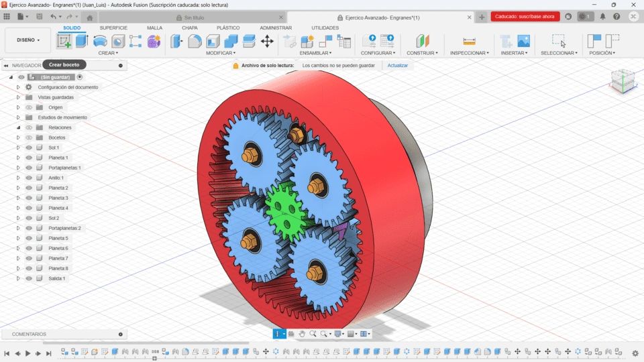Image resolution: width=644 pixels, height=362 pixels.
Task: Show the Origen folder via eye icon
Action: [x=29, y=107]
